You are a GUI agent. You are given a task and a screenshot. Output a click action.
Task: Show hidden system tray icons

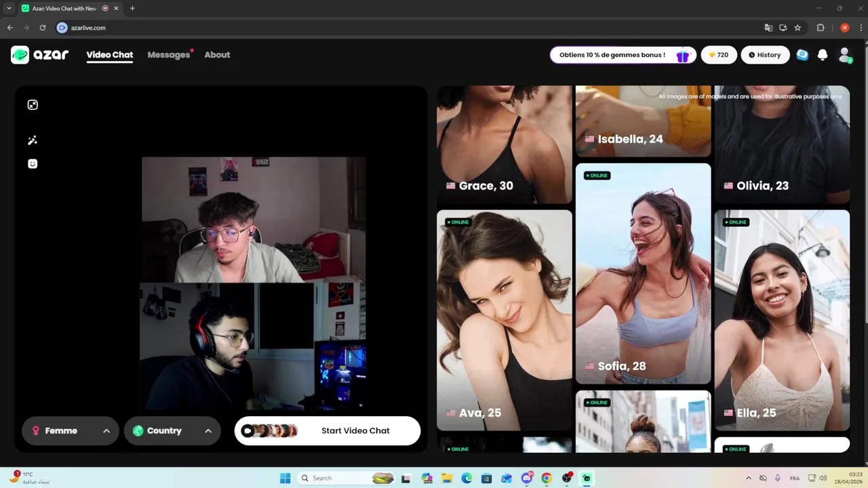[x=749, y=478]
